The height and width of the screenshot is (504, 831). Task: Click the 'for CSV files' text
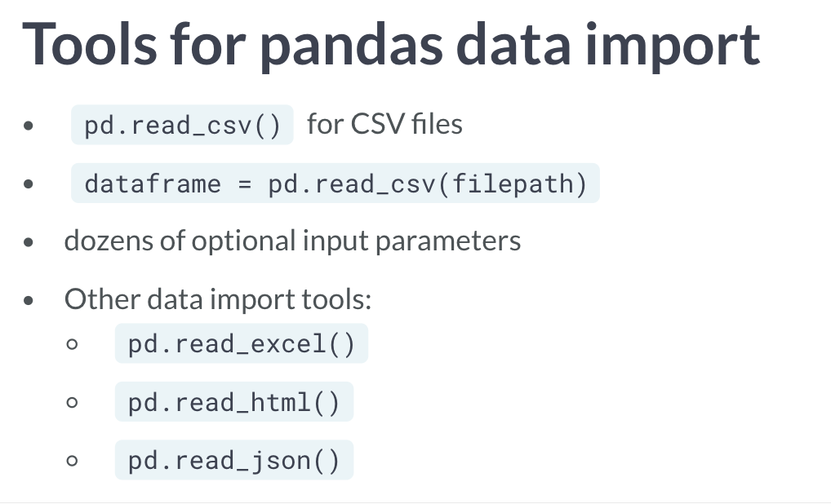coord(384,125)
